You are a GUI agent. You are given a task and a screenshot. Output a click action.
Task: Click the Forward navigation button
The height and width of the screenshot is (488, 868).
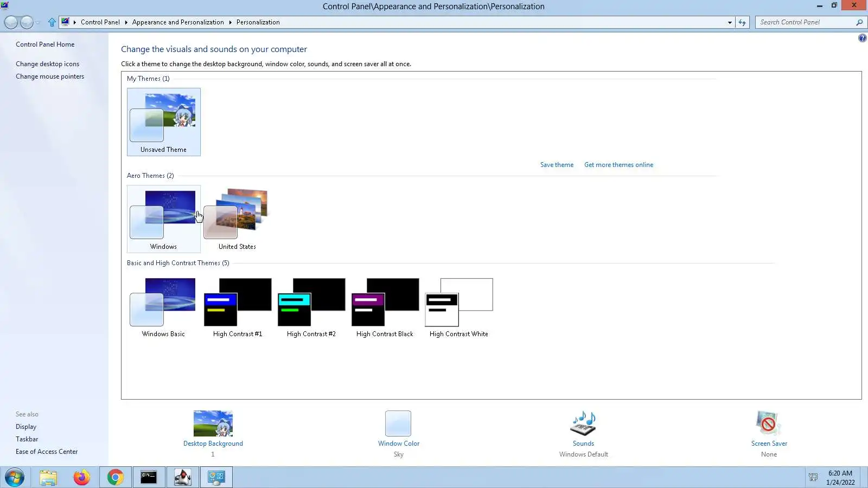pyautogui.click(x=27, y=22)
